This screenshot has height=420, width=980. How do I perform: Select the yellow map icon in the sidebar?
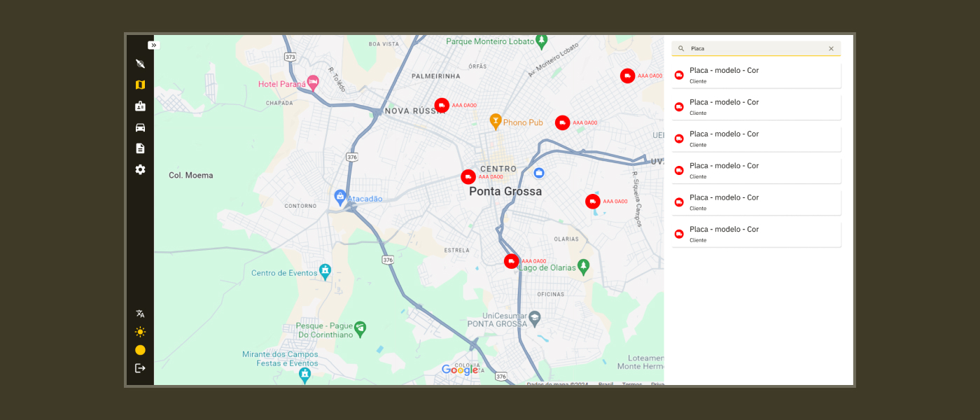140,85
